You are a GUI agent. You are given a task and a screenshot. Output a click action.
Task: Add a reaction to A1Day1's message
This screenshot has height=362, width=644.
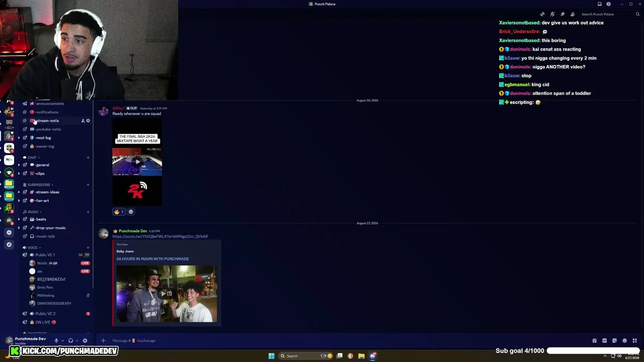pos(131,212)
